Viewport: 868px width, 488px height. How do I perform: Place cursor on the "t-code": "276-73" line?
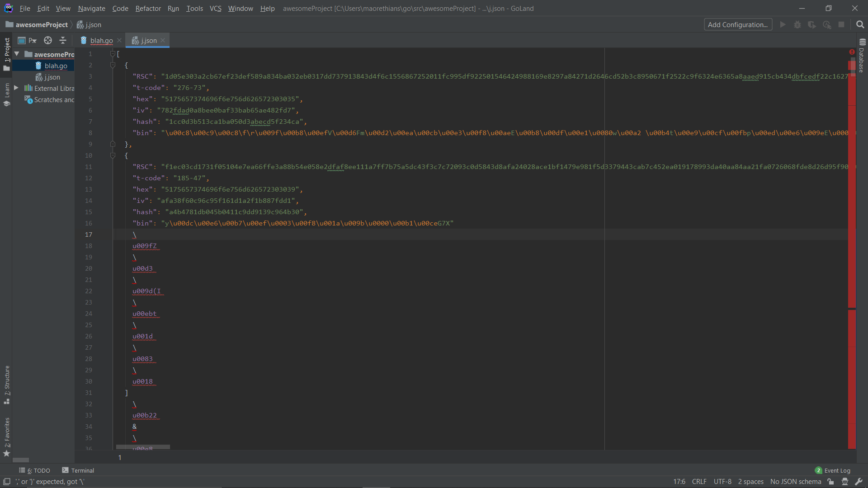171,88
